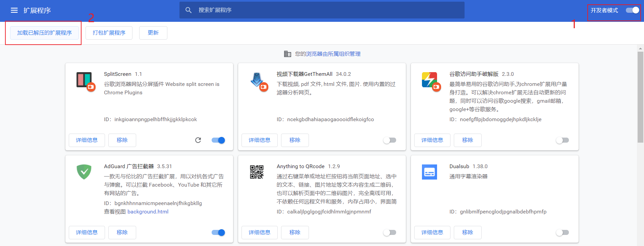
Task: Disable the AdGuard extension toggle
Action: [218, 233]
